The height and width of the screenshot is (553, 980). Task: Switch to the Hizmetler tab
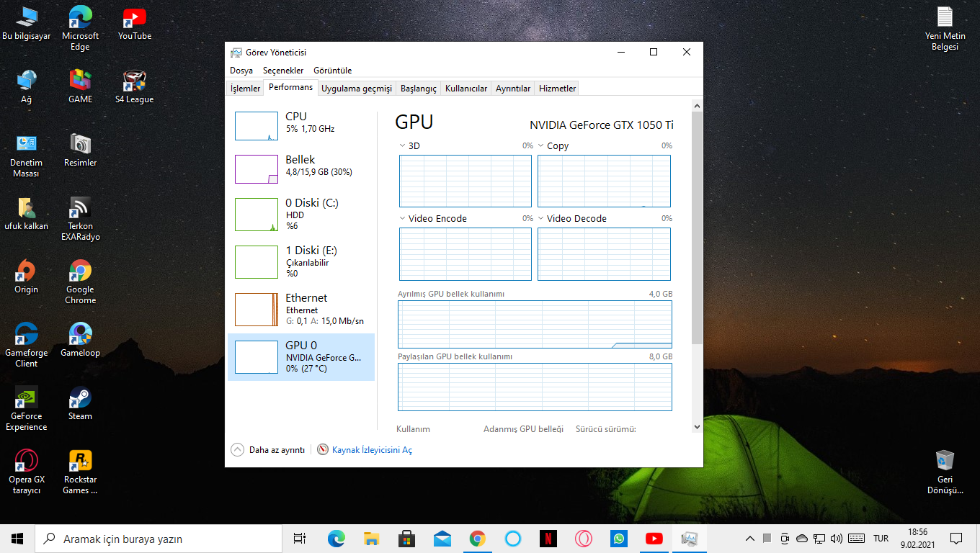tap(558, 89)
